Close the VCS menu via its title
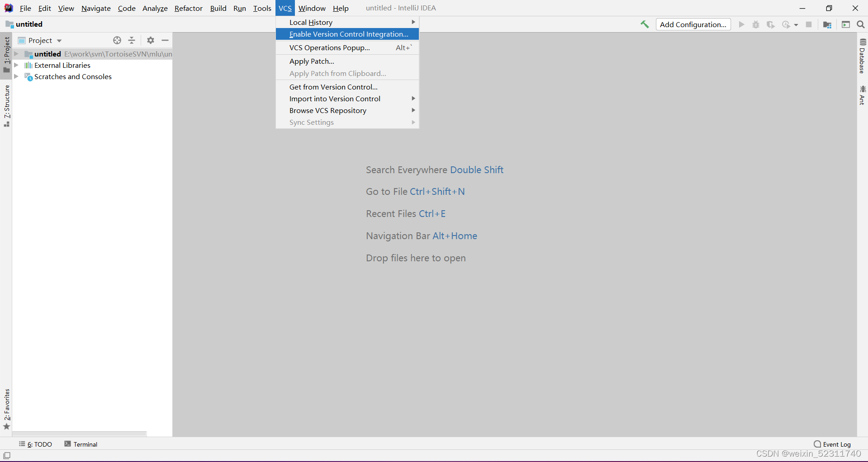This screenshot has width=868, height=462. tap(285, 8)
